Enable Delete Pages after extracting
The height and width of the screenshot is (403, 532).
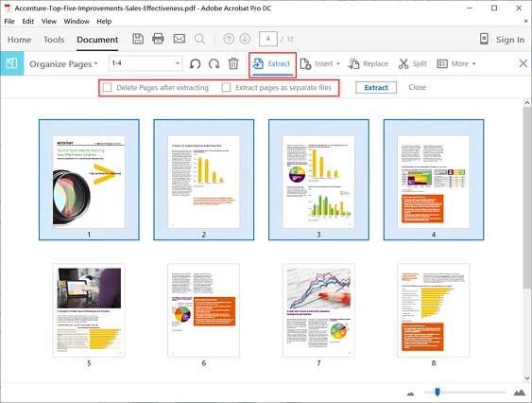[x=107, y=87]
